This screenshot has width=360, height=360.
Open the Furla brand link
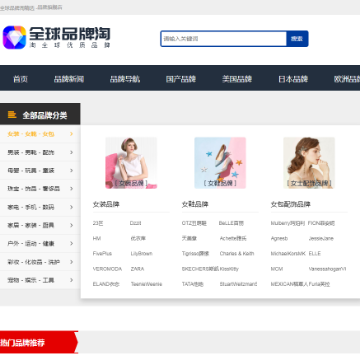pyautogui.click(x=319, y=284)
